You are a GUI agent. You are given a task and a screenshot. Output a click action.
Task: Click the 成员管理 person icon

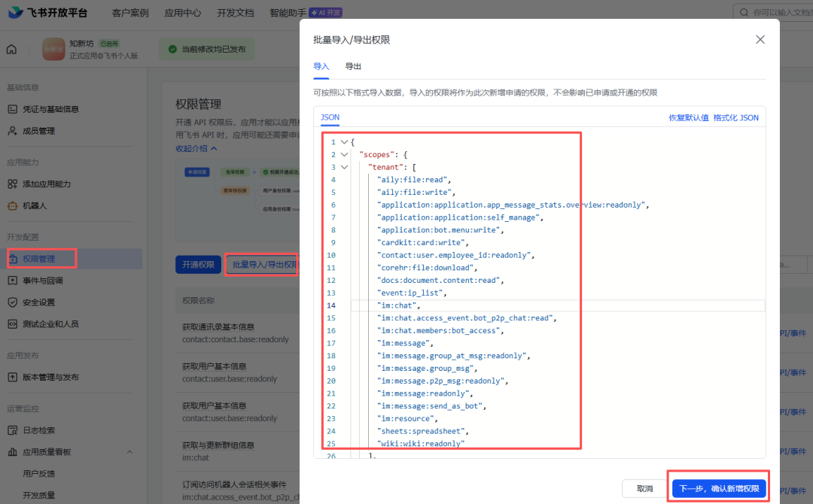pyautogui.click(x=13, y=131)
